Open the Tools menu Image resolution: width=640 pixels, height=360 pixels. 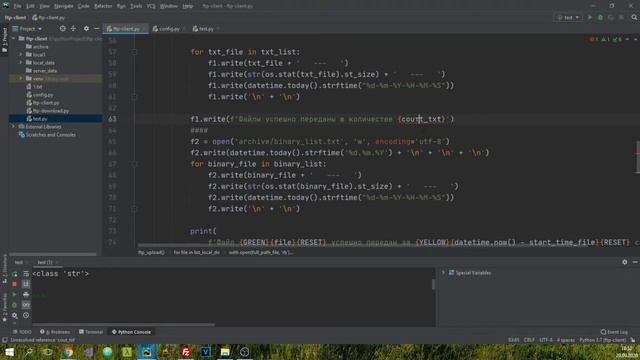coord(136,6)
